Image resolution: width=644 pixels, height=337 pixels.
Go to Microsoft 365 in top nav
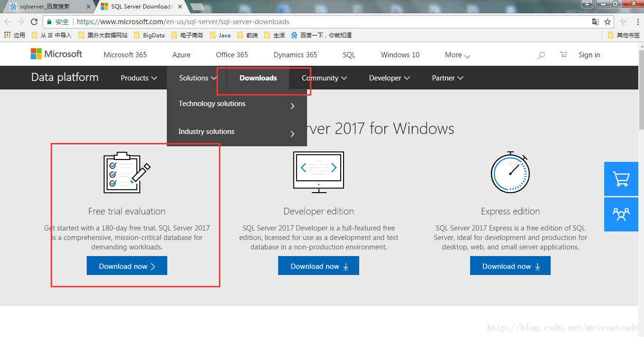point(125,55)
